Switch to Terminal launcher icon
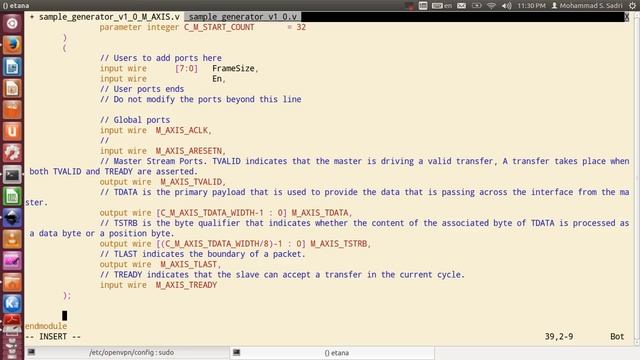 point(12,175)
